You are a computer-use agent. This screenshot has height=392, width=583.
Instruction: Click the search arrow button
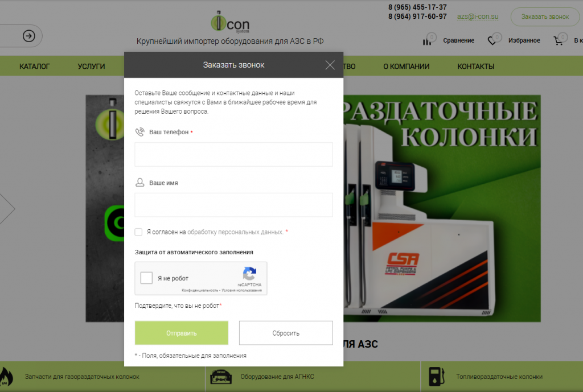pyautogui.click(x=29, y=36)
